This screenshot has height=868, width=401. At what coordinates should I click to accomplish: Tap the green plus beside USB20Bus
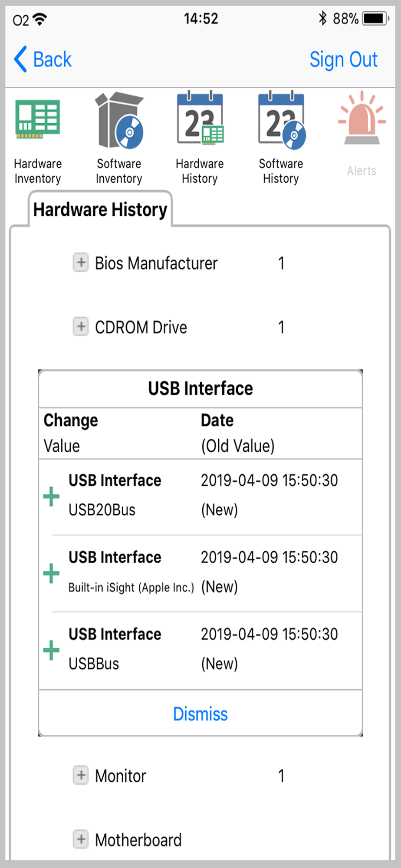pos(51,496)
